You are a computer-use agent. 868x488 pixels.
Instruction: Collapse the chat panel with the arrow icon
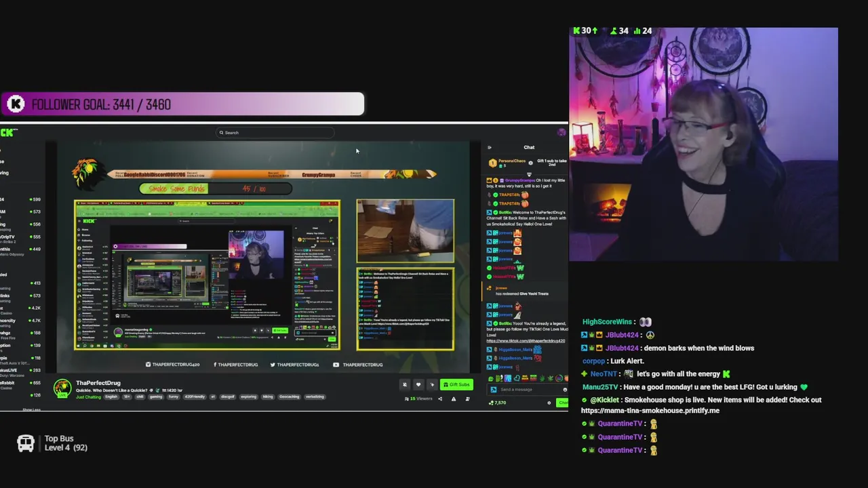490,147
